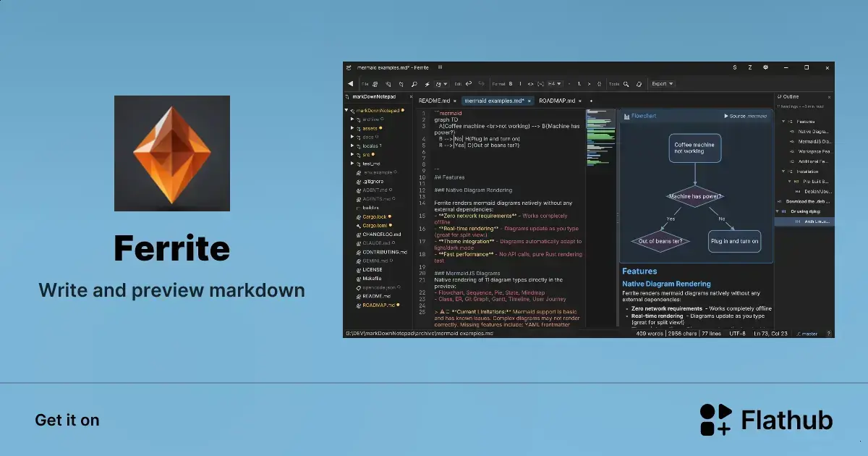Click the Flathub logo

click(x=766, y=420)
